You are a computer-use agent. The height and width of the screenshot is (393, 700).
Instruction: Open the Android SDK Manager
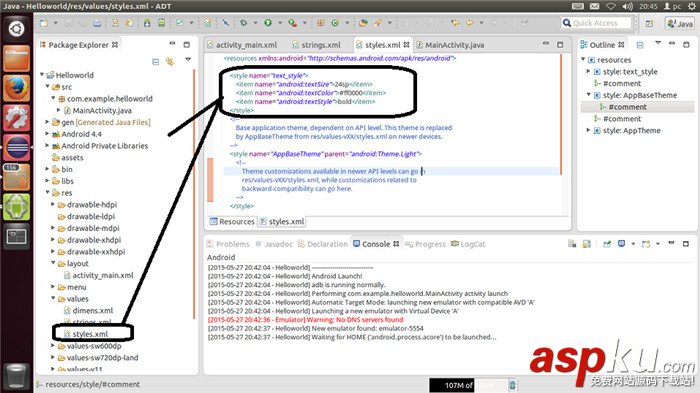[147, 23]
